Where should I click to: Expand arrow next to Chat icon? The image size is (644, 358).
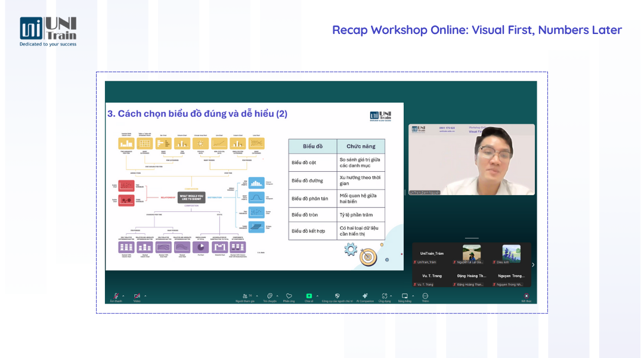[x=277, y=296]
